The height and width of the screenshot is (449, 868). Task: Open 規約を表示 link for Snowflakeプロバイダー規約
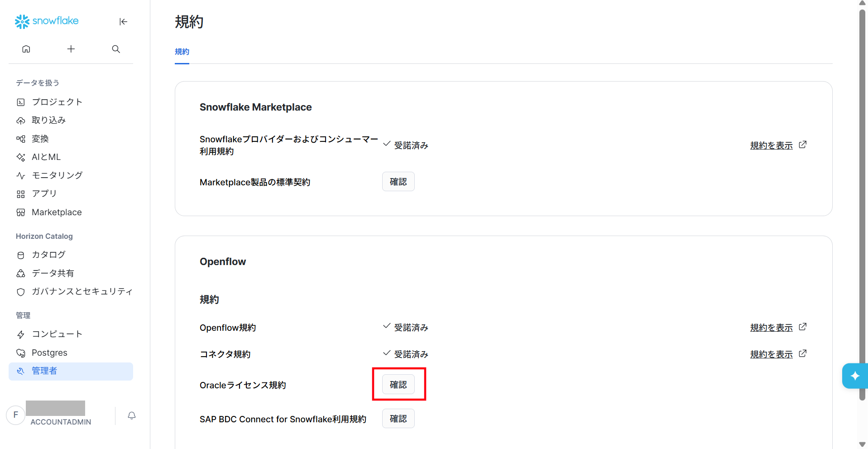pyautogui.click(x=772, y=145)
